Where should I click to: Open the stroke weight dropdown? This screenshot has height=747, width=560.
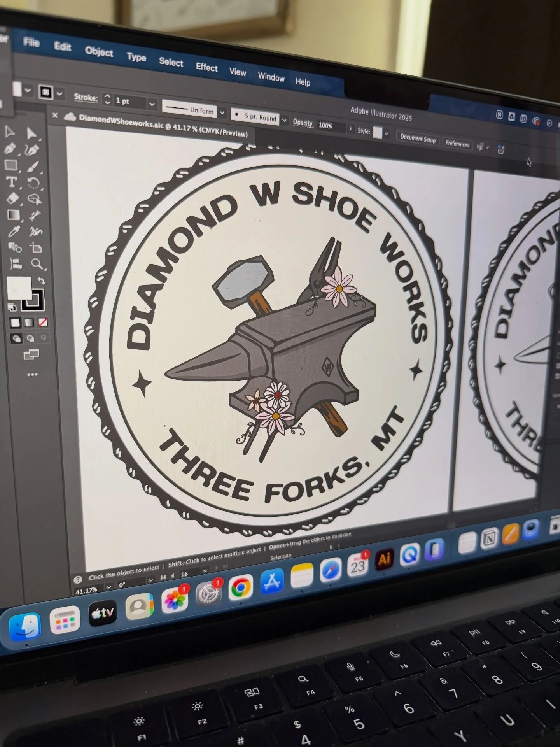pyautogui.click(x=152, y=104)
